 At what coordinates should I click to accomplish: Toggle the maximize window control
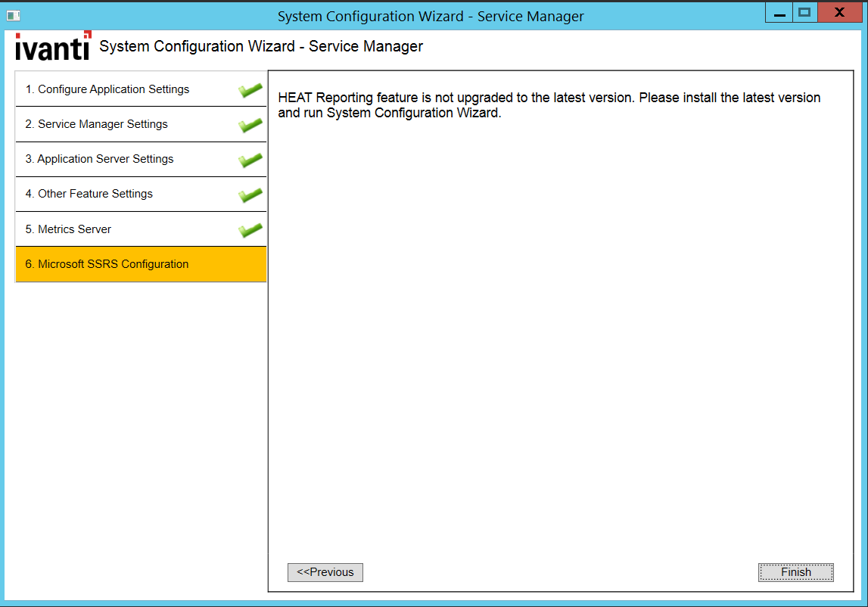click(804, 12)
